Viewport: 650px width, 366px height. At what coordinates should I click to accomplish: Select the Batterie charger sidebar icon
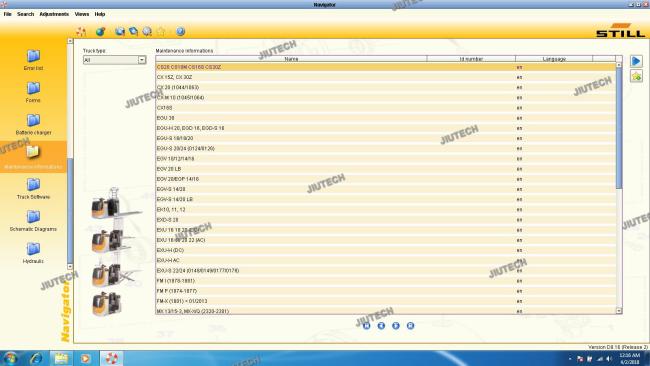[33, 124]
